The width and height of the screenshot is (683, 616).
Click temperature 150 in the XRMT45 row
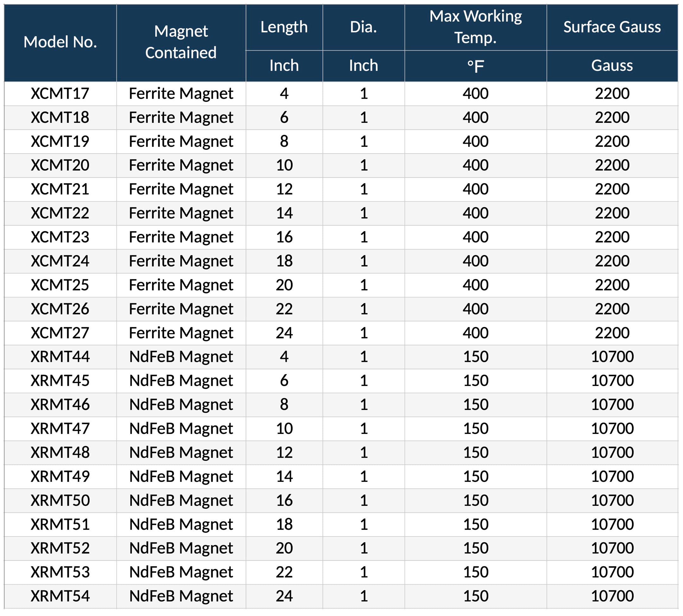476,381
